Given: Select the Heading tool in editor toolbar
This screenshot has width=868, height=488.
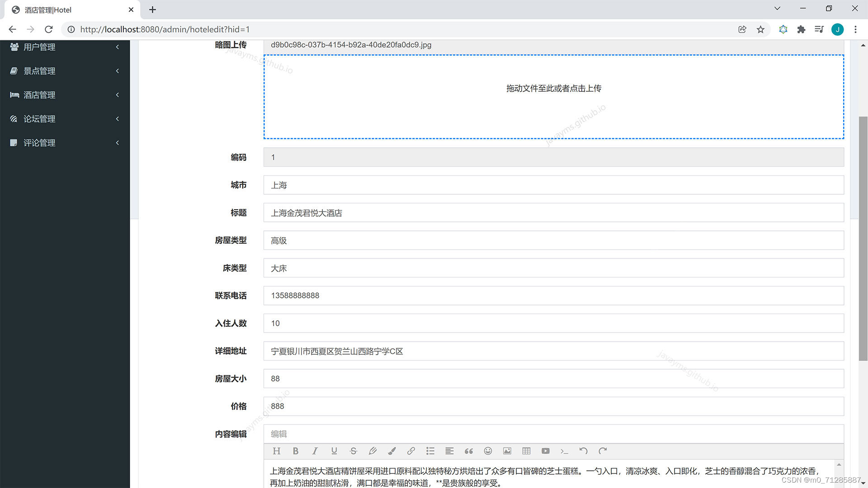Looking at the screenshot, I should coord(277,451).
